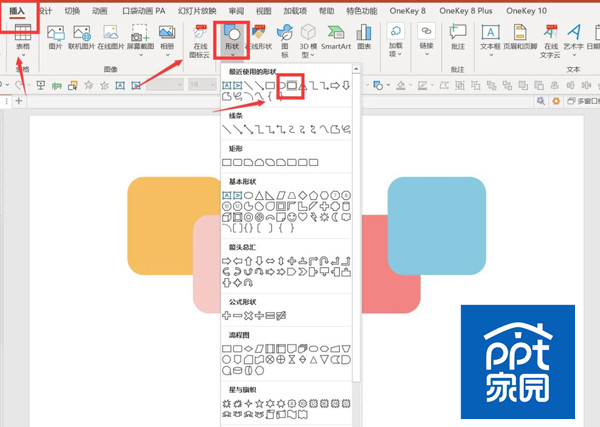Select the down arrow in recent shapes
This screenshot has width=600, height=427.
point(346,85)
